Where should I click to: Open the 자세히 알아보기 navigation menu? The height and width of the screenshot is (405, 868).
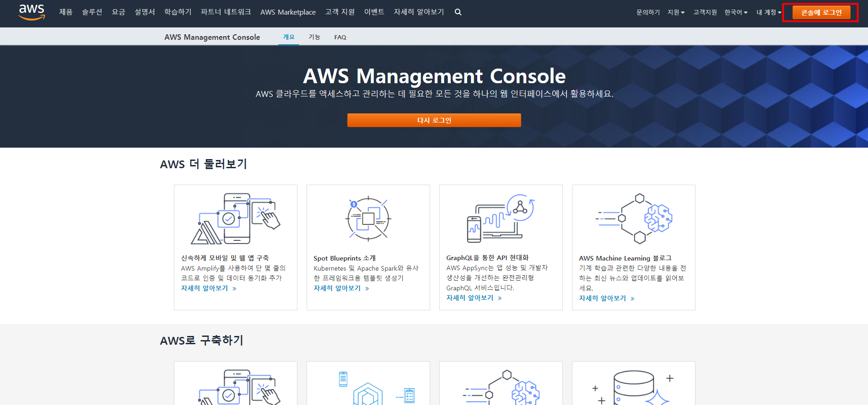419,12
